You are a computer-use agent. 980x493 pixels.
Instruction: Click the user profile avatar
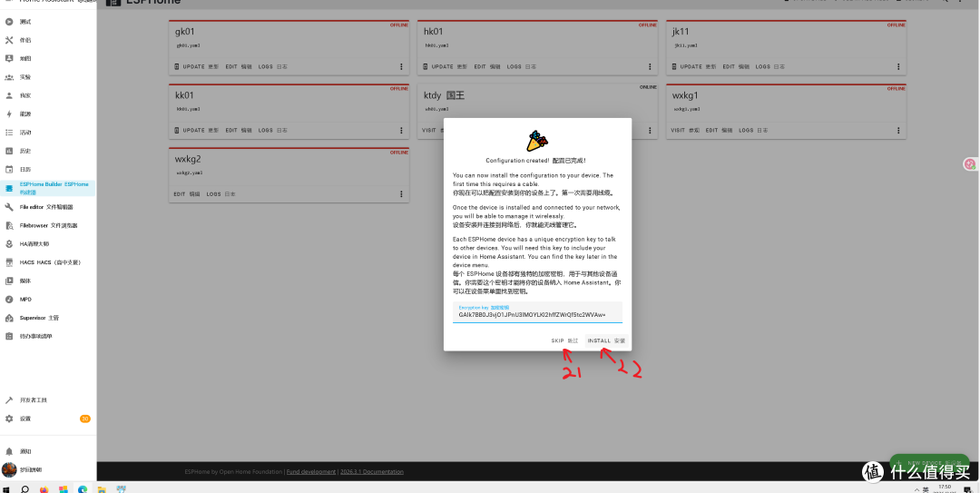click(9, 470)
